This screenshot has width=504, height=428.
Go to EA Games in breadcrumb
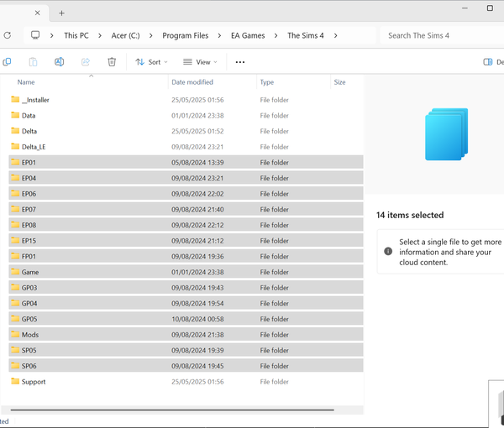[x=248, y=35]
